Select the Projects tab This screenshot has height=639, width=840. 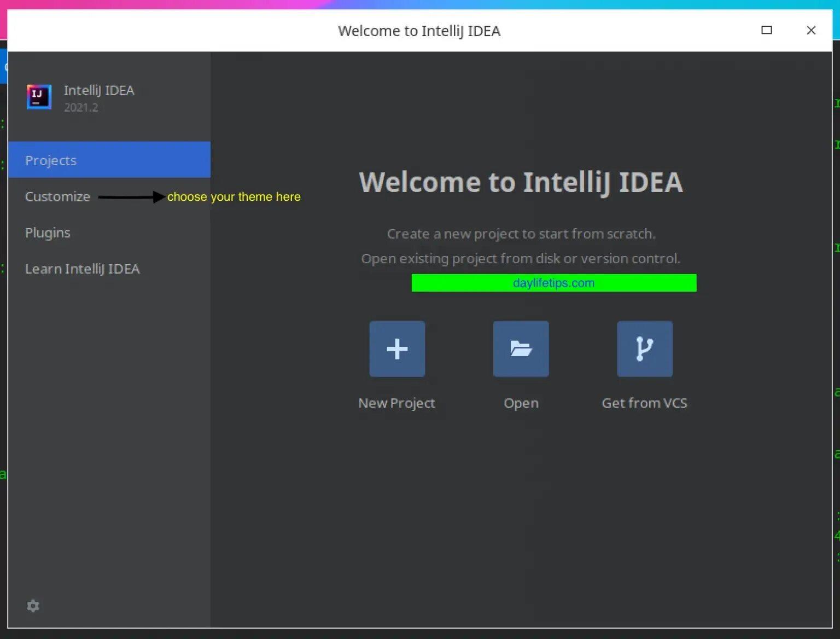click(109, 160)
